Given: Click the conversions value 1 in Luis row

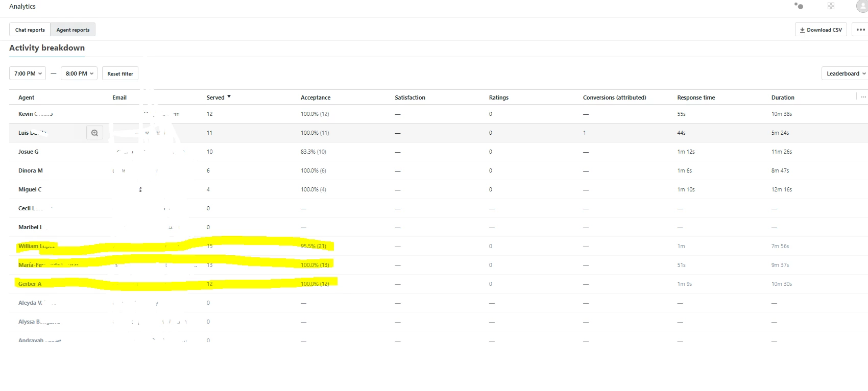Looking at the screenshot, I should pos(585,133).
